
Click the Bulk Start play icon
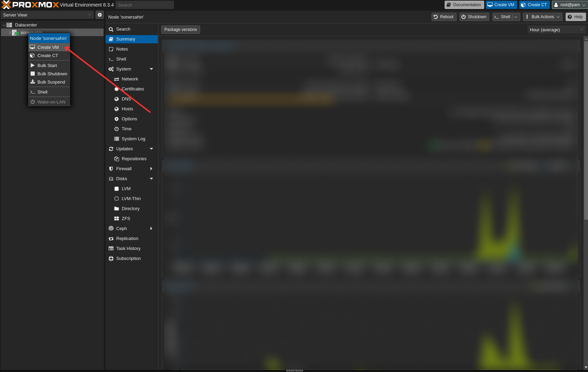click(33, 65)
